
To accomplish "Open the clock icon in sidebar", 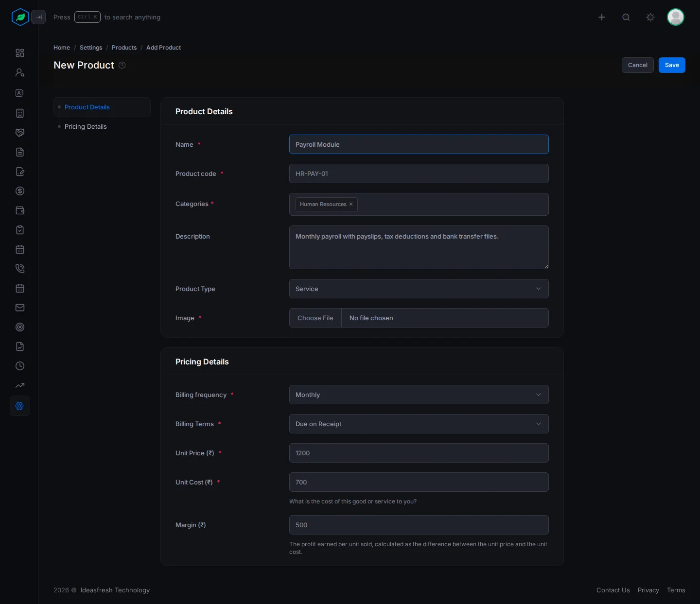I will coord(20,366).
